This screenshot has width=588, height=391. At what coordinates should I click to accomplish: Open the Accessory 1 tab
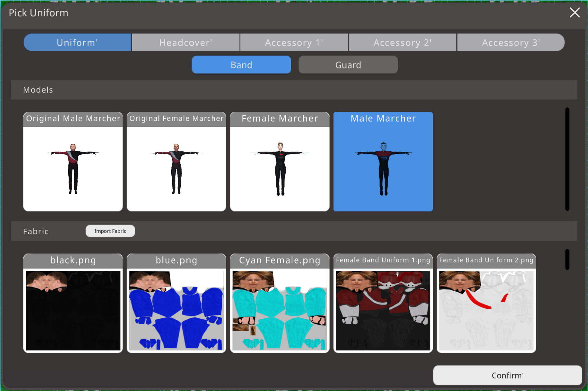(x=294, y=42)
